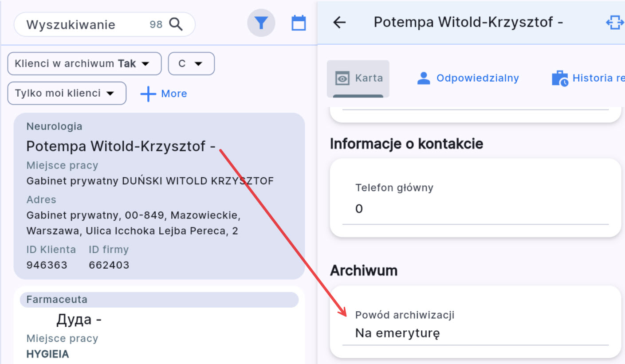The width and height of the screenshot is (625, 364).
Task: Select the Potempa Witold-Krzysztof client card
Action: (159, 196)
